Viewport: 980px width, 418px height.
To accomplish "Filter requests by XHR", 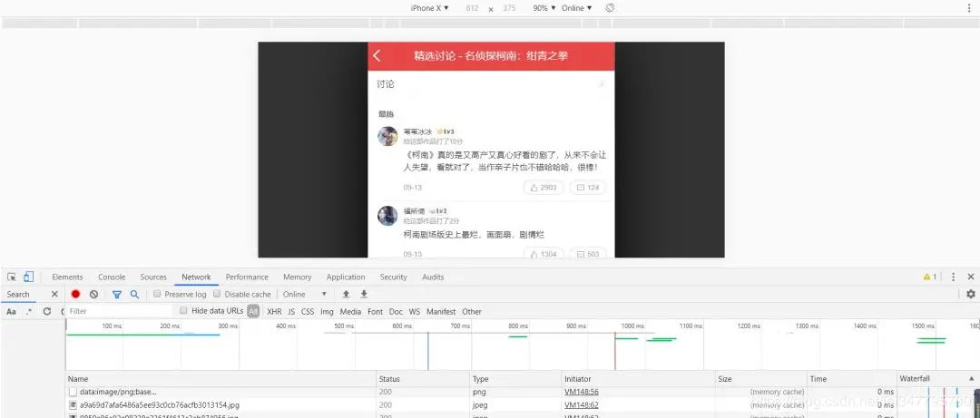I will coord(274,311).
